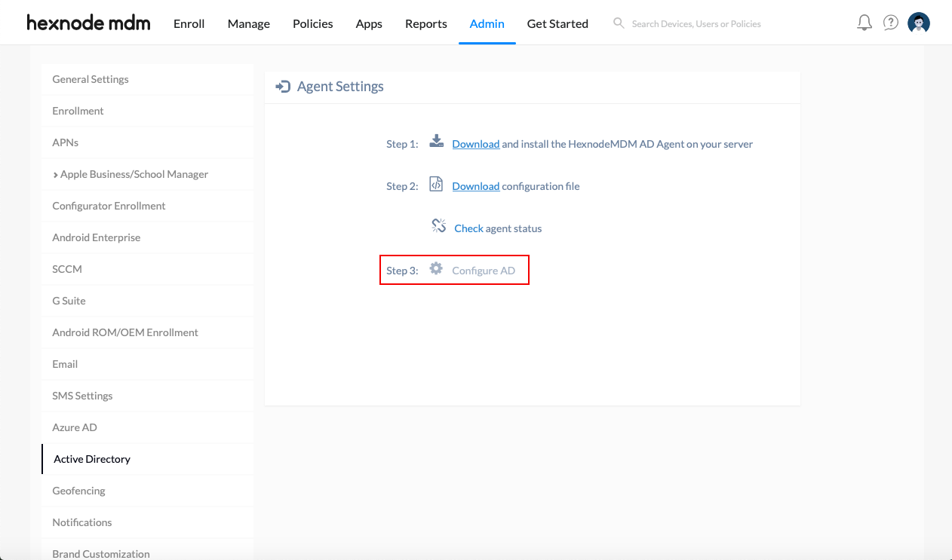Viewport: 952px width, 560px height.
Task: Open the Enroll tab
Action: [x=189, y=23]
